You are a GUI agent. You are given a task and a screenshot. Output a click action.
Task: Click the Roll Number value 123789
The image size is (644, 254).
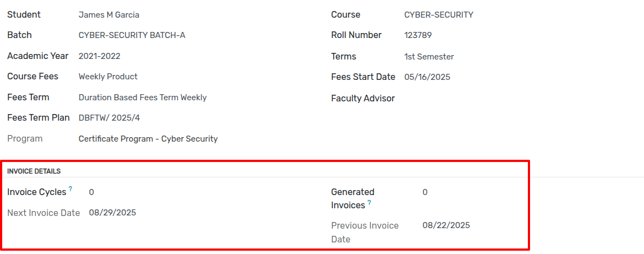pos(418,35)
